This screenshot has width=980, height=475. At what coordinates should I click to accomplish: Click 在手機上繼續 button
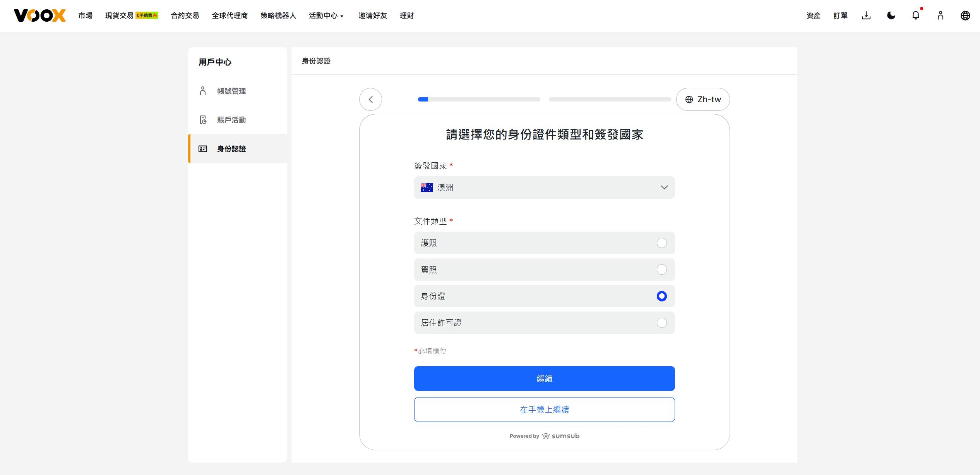[544, 410]
